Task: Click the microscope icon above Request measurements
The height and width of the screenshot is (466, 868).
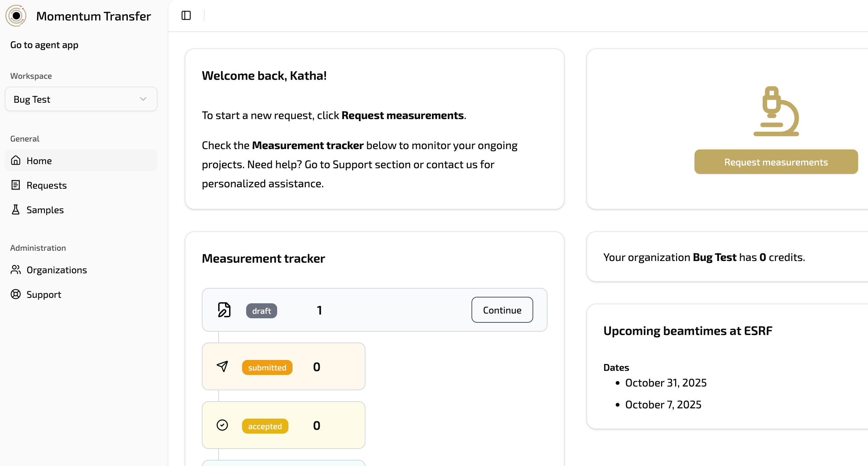Action: [x=776, y=111]
